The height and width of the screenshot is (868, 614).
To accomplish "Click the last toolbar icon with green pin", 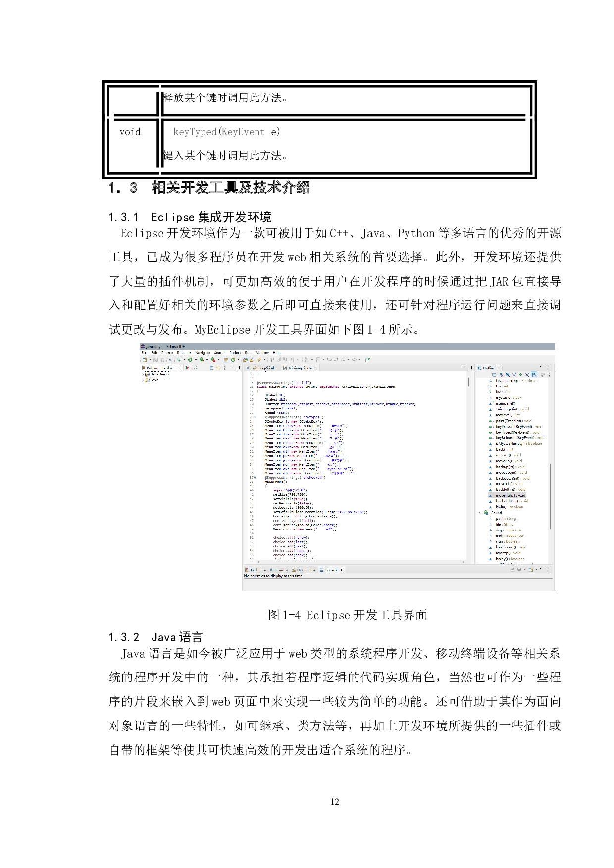I will coord(367,360).
